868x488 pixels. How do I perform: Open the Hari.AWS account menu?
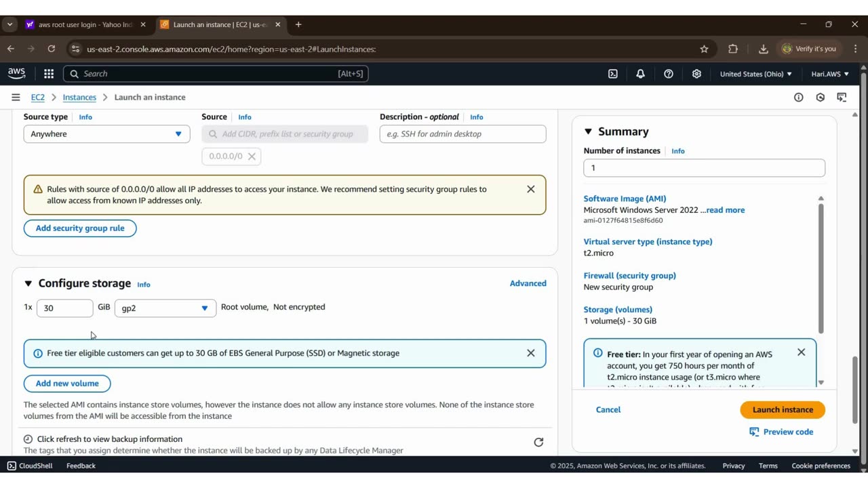coord(830,74)
